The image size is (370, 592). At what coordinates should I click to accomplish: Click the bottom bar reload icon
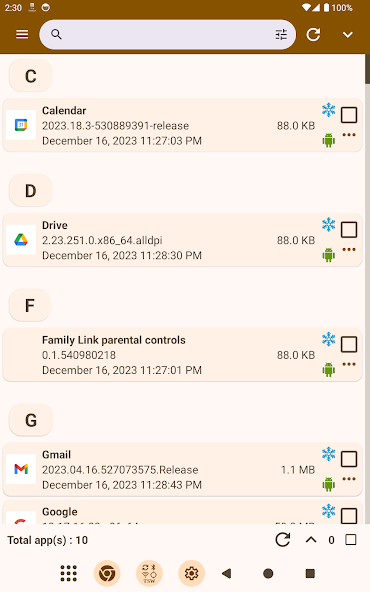[282, 540]
